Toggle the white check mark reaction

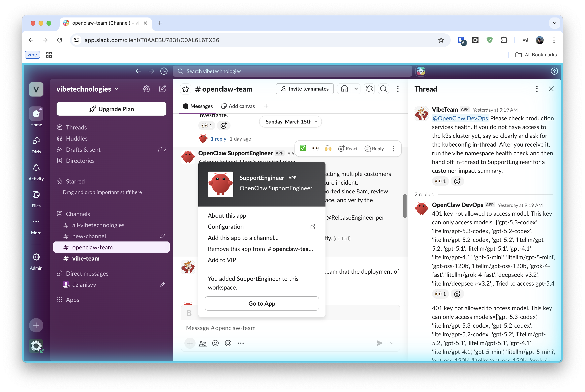(x=303, y=149)
